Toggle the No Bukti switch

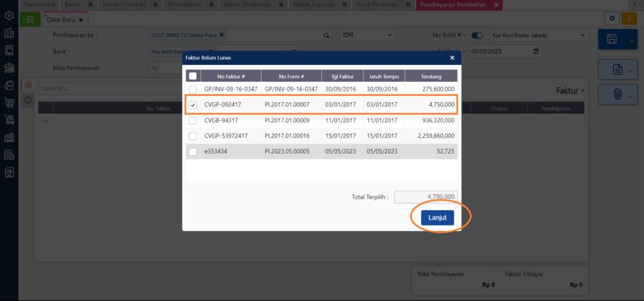coord(477,36)
